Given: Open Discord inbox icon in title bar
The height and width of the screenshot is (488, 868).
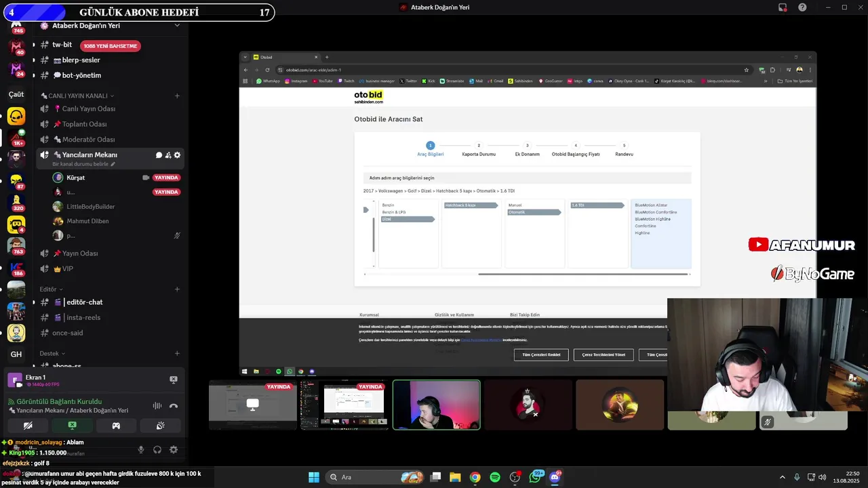Looking at the screenshot, I should [783, 7].
